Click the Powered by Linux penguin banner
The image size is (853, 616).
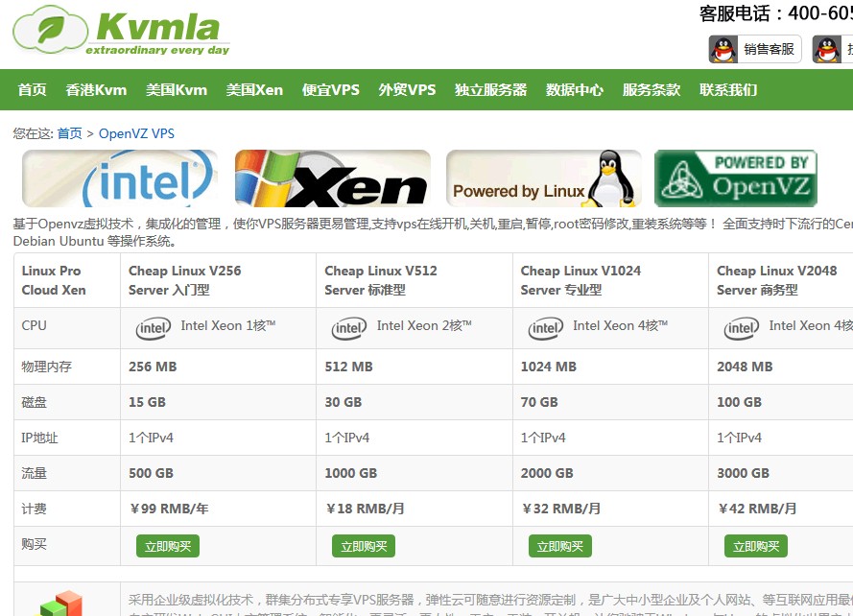pyautogui.click(x=543, y=178)
